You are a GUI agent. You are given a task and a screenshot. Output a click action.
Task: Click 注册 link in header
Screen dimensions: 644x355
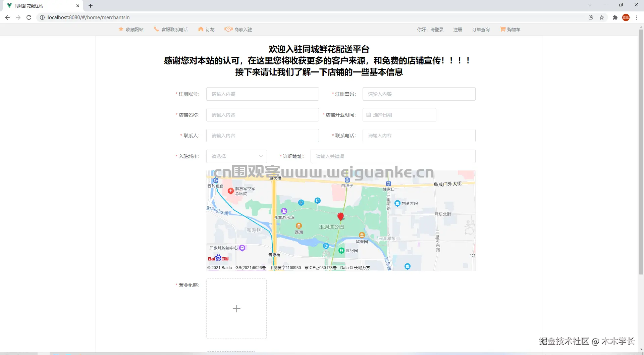point(458,30)
